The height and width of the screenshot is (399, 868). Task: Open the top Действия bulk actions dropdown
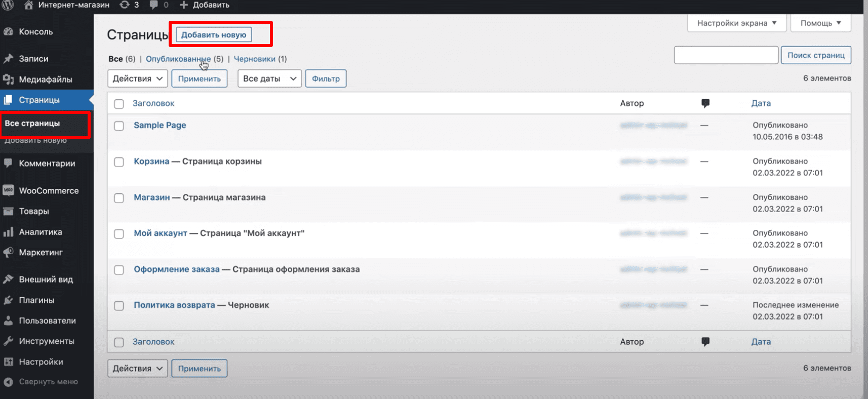(x=138, y=78)
